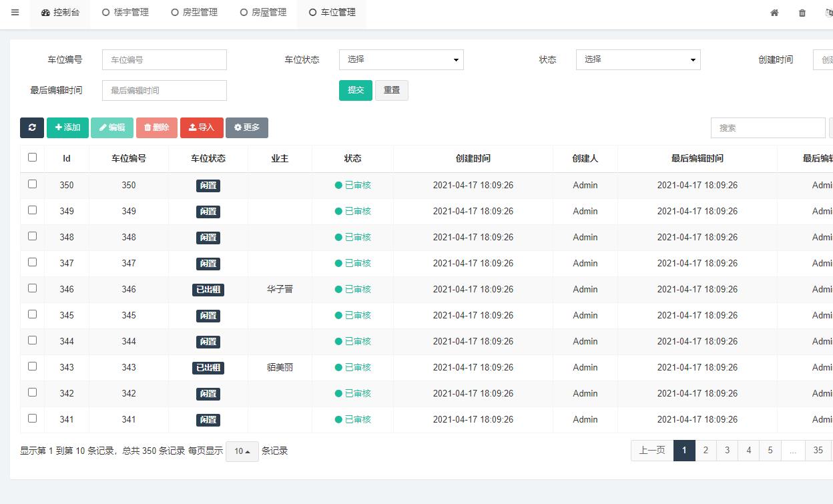Click the green 提交 submit button
Viewport: 833px width, 504px height.
(x=356, y=90)
